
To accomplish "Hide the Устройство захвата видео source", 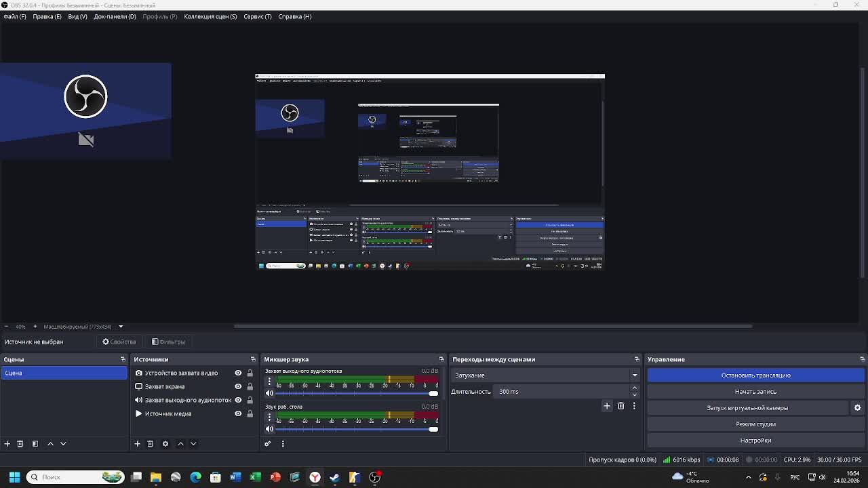I will pos(238,373).
